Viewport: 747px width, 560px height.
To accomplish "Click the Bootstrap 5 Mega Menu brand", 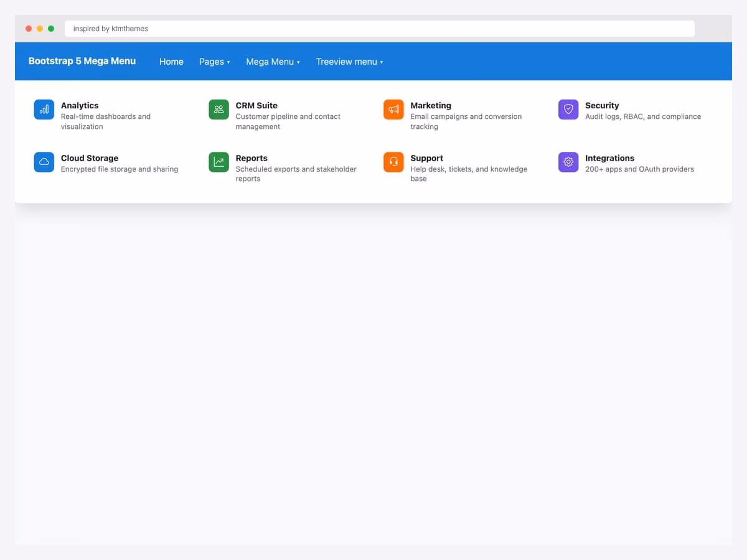I will 82,61.
